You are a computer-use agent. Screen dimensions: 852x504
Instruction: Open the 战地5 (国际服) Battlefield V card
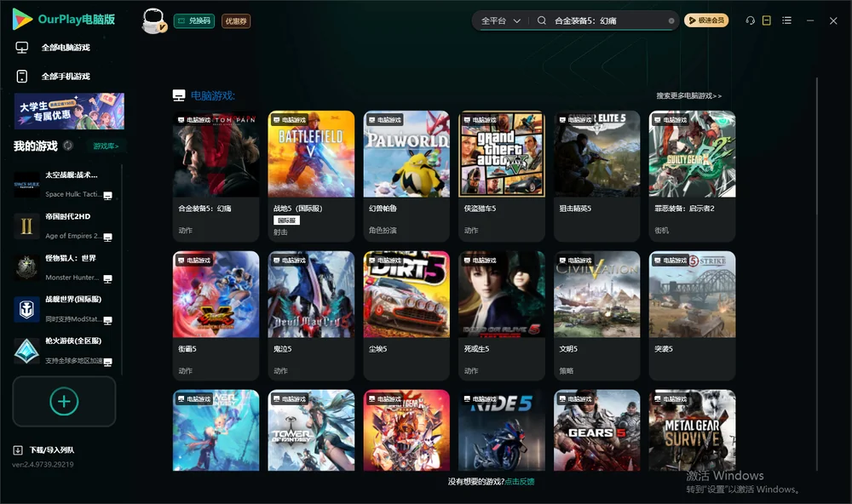311,176
